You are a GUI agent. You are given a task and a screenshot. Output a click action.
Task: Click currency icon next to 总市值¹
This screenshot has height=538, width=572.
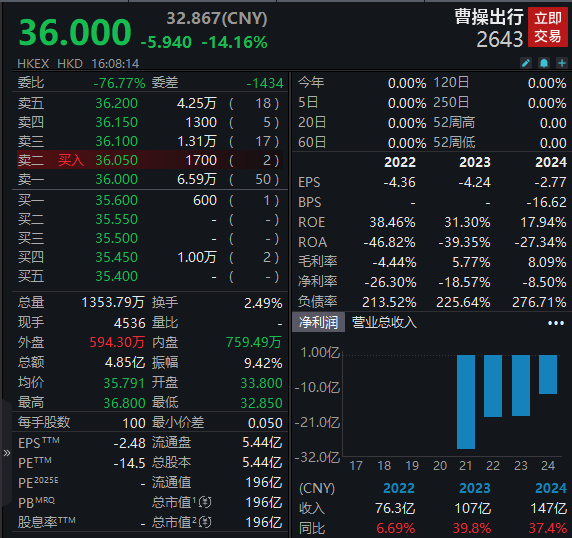pos(205,503)
